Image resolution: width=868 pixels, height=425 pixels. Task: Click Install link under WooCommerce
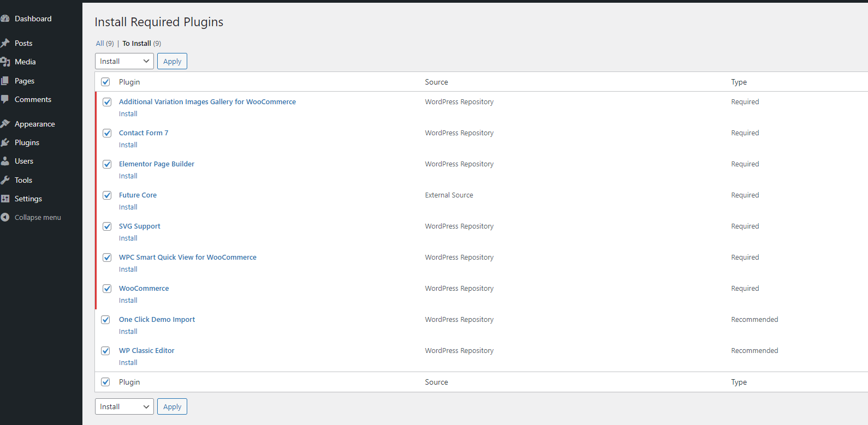pos(128,301)
